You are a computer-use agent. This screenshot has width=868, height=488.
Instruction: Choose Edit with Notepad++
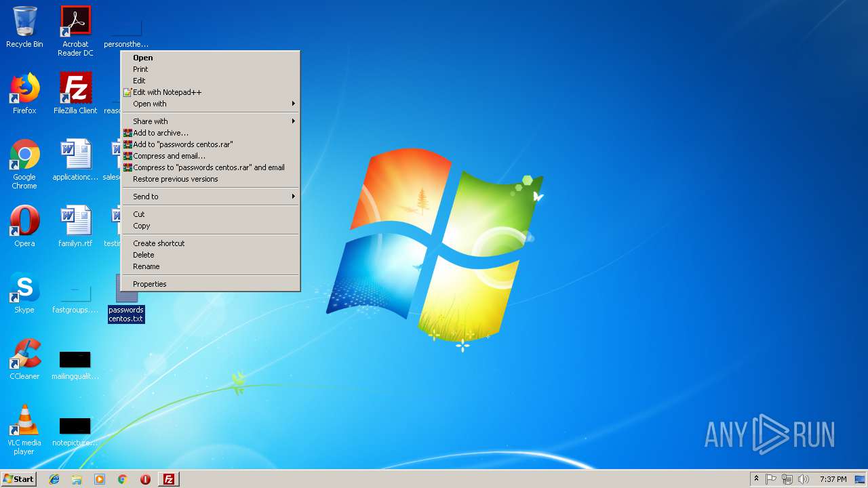point(210,92)
